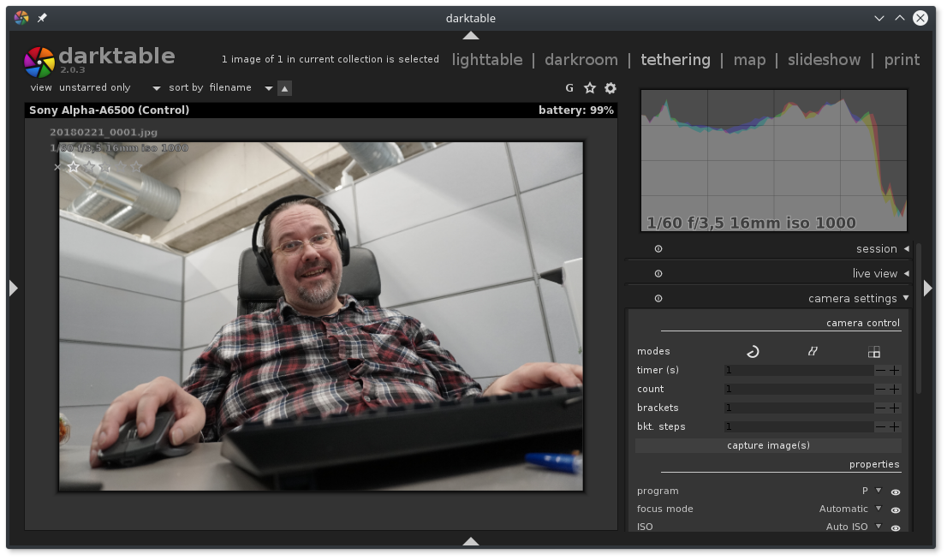Screen dimensions: 947x560
Task: Collapse the camera settings module
Action: pos(906,298)
